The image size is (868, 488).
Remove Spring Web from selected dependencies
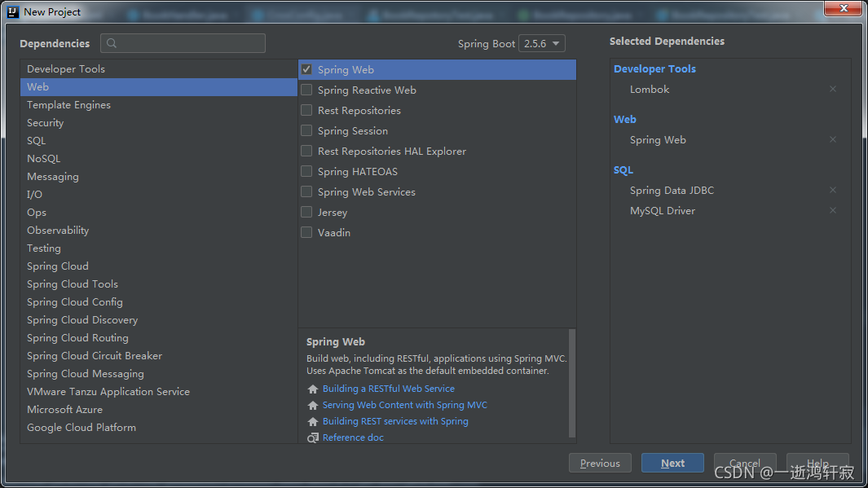coord(833,139)
